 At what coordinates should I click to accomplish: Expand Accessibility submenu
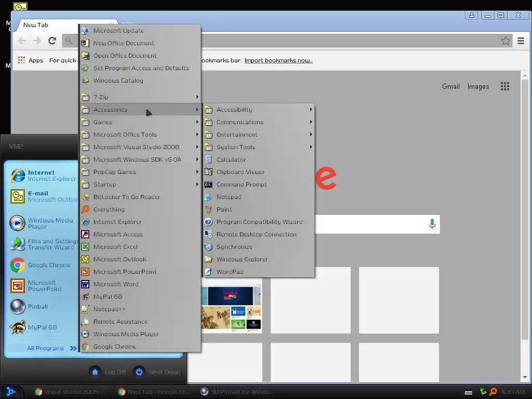pyautogui.click(x=259, y=110)
